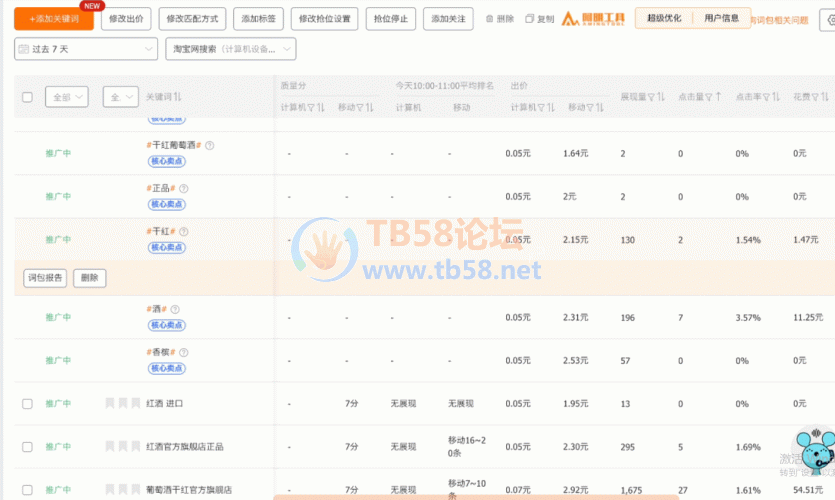Click the 词包报告 button
Screen dimensions: 835x500
(x=45, y=278)
